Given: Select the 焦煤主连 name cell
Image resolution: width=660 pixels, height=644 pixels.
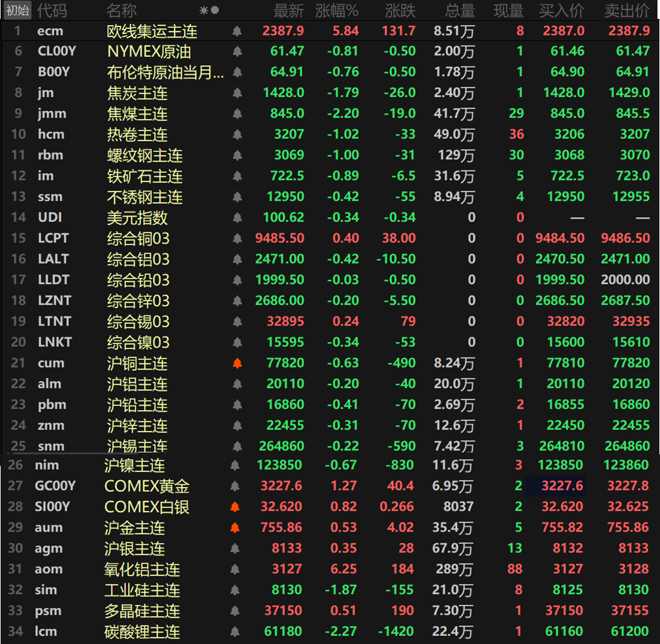Looking at the screenshot, I should [137, 113].
